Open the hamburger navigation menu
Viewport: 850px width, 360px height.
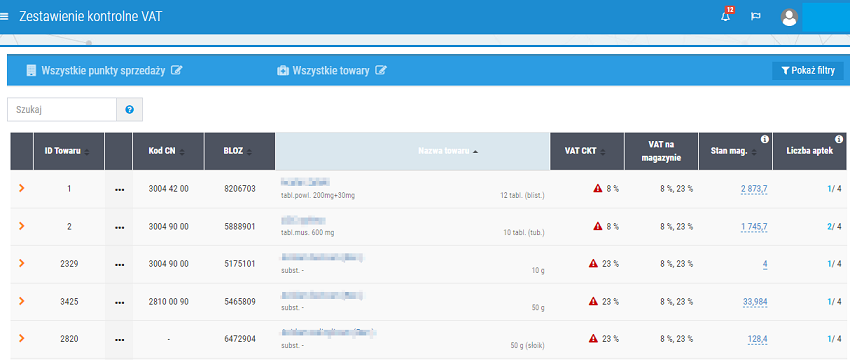click(x=4, y=16)
